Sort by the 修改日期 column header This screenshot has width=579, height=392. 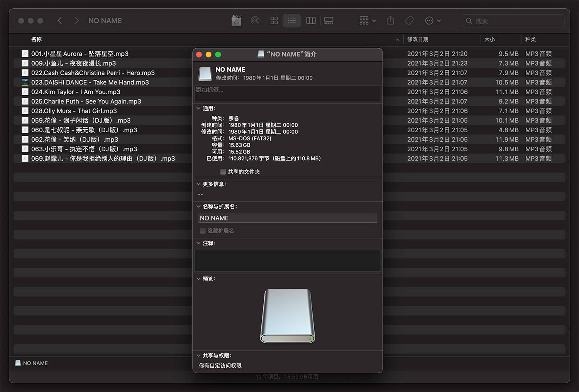point(418,39)
